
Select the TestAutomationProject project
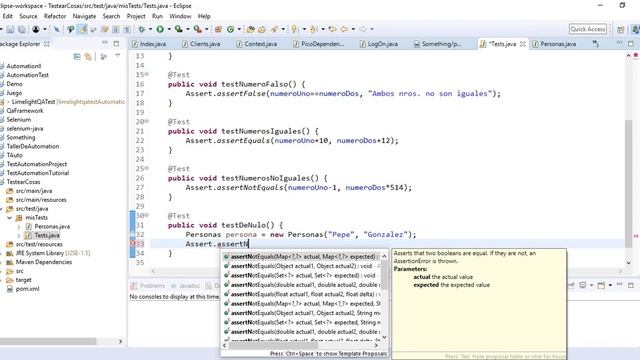[x=36, y=164]
